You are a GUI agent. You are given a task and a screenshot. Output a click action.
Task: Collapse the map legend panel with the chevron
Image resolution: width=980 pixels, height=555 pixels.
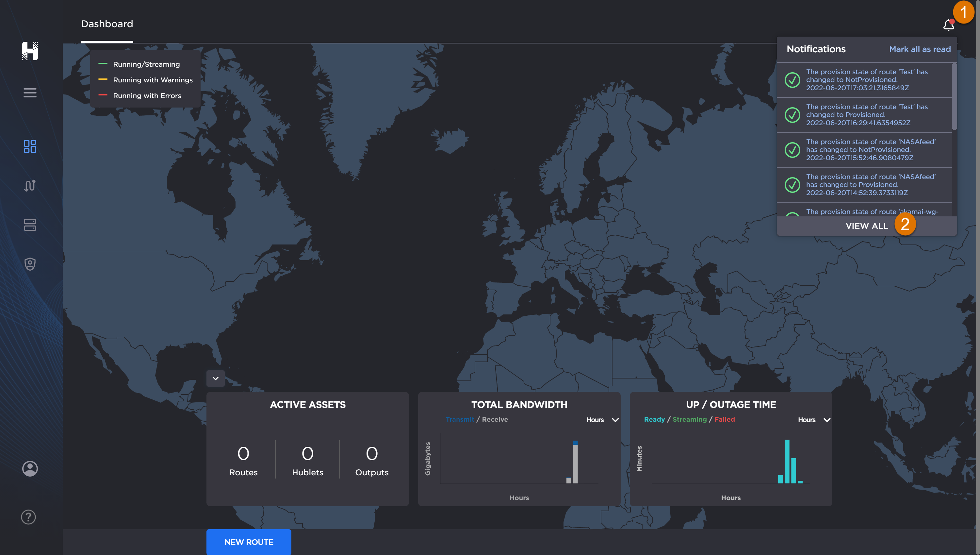pyautogui.click(x=215, y=378)
